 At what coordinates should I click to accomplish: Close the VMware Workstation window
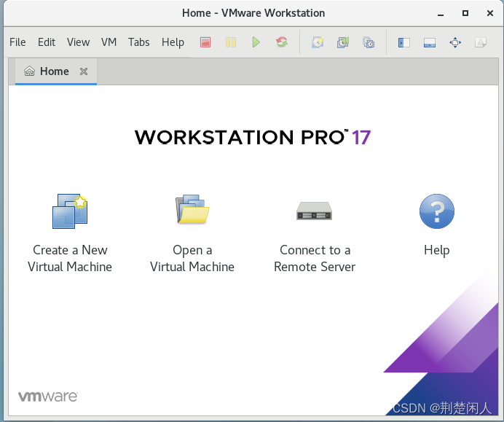(490, 13)
